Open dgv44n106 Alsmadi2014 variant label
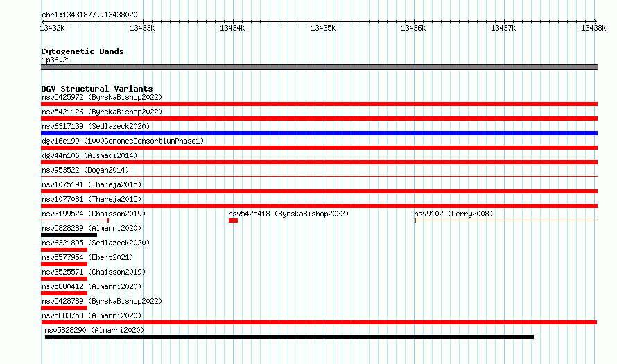617x364 pixels. pos(89,155)
